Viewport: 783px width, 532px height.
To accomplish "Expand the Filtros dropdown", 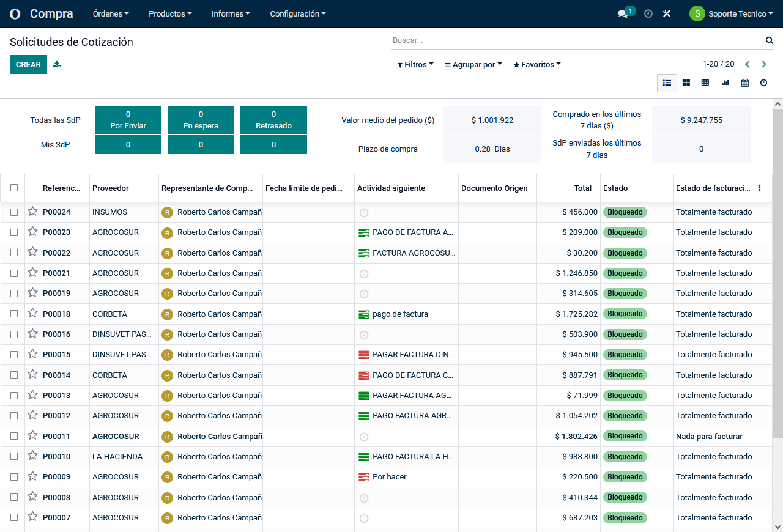I will 415,64.
